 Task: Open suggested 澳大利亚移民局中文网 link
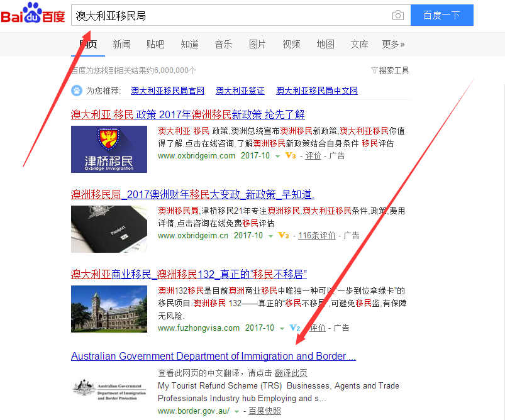[x=317, y=91]
